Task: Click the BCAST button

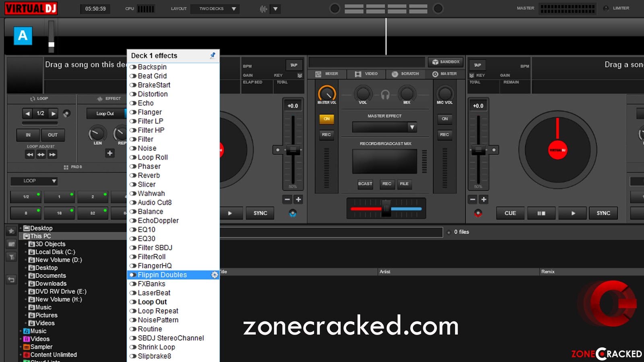Action: (365, 184)
